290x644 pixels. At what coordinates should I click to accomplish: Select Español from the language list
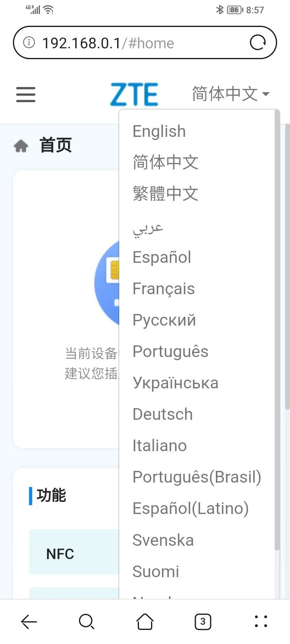[x=162, y=257]
